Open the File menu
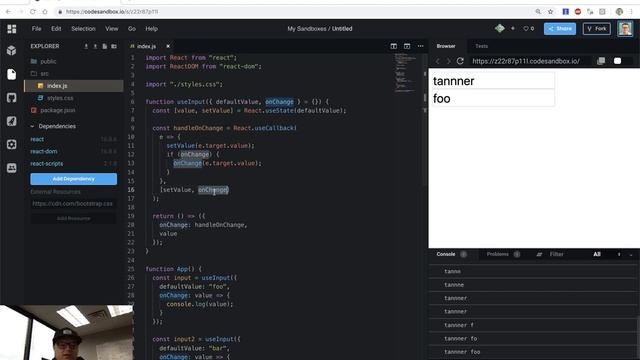 click(36, 29)
